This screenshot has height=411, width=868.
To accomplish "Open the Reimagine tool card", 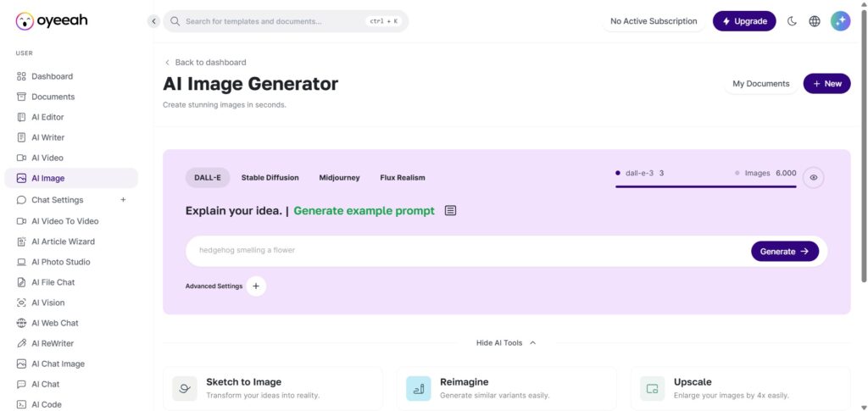I will [x=507, y=388].
